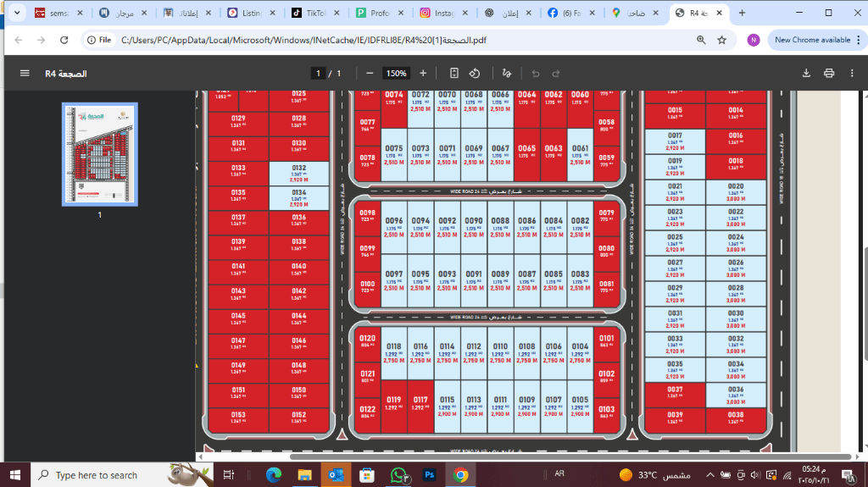
Task: Open the PDF viewer more actions menu
Action: [x=852, y=74]
